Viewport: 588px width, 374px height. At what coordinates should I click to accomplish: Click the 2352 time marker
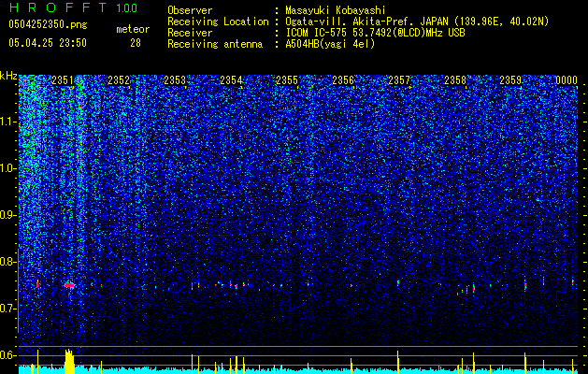pos(119,80)
